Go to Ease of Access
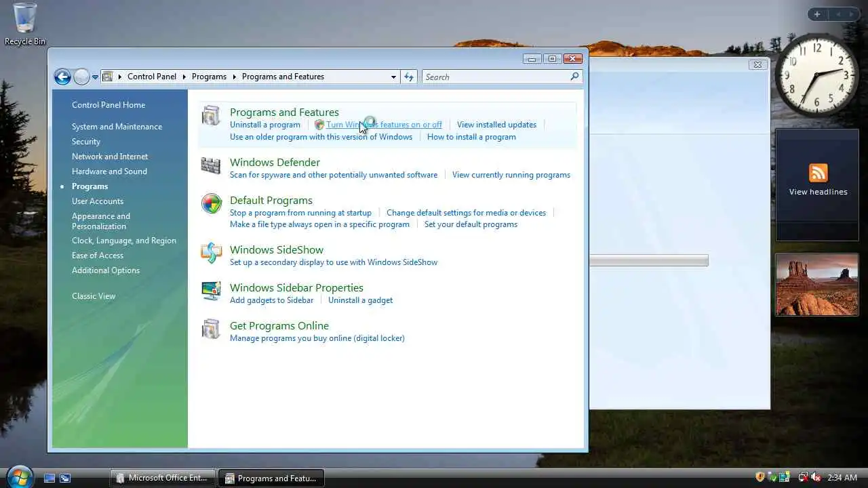Image resolution: width=868 pixels, height=488 pixels. [98, 256]
